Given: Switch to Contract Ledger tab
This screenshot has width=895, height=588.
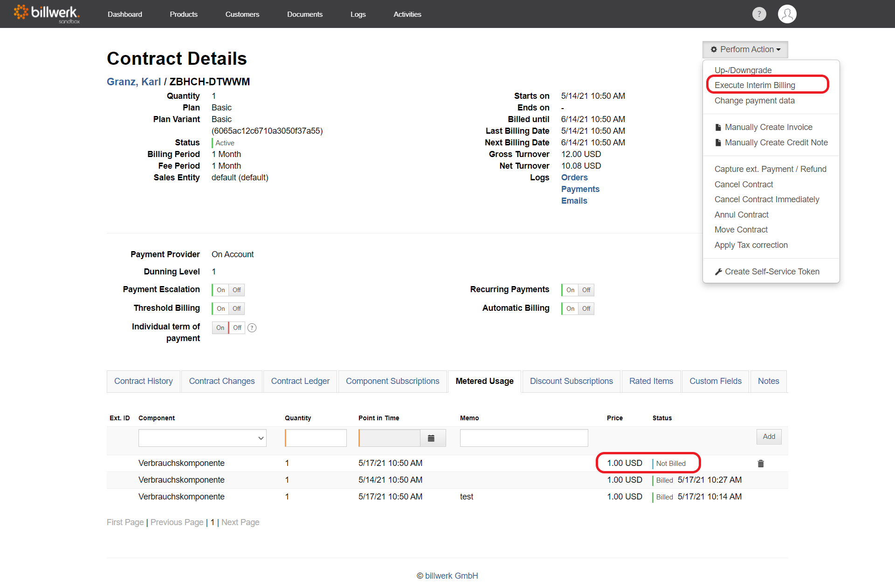Looking at the screenshot, I should 300,381.
